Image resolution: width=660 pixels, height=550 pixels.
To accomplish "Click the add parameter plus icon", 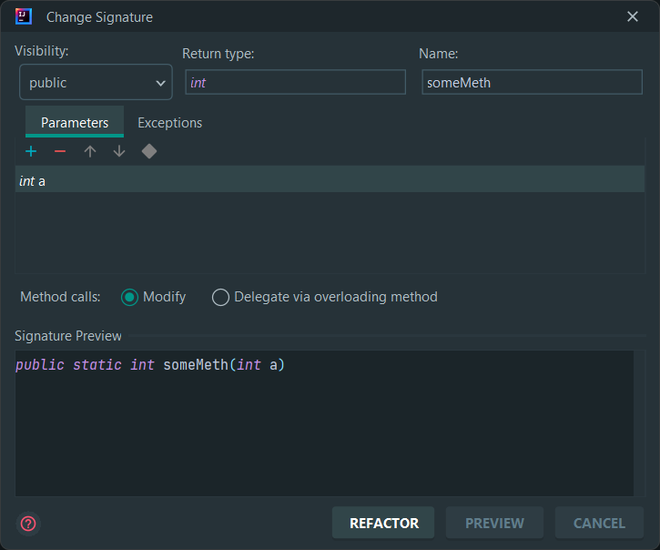I will [31, 151].
